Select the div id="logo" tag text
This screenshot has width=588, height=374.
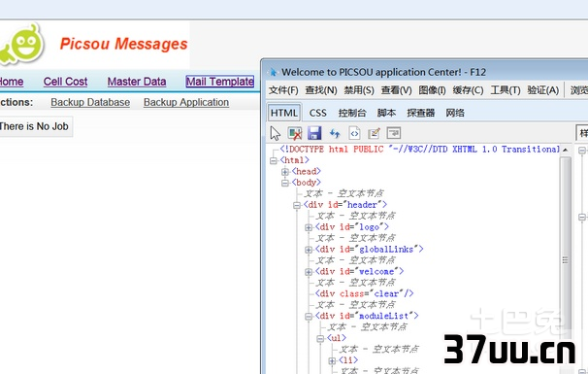click(352, 227)
